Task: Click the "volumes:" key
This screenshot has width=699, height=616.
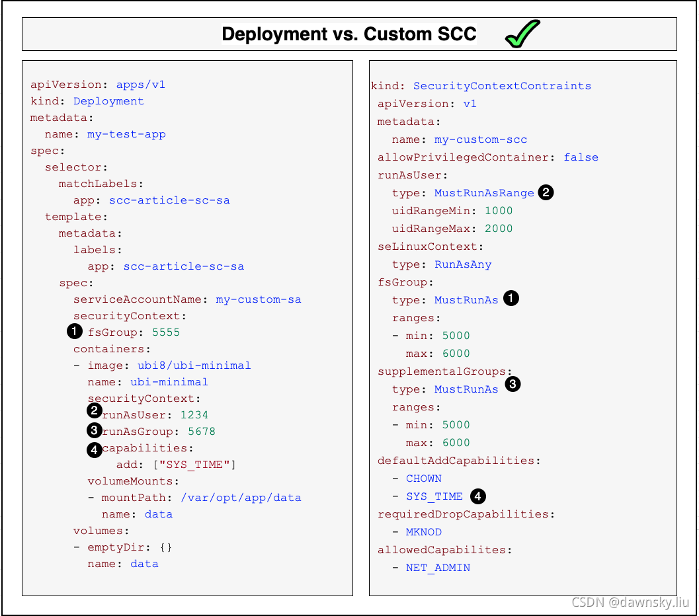Action: click(x=101, y=531)
